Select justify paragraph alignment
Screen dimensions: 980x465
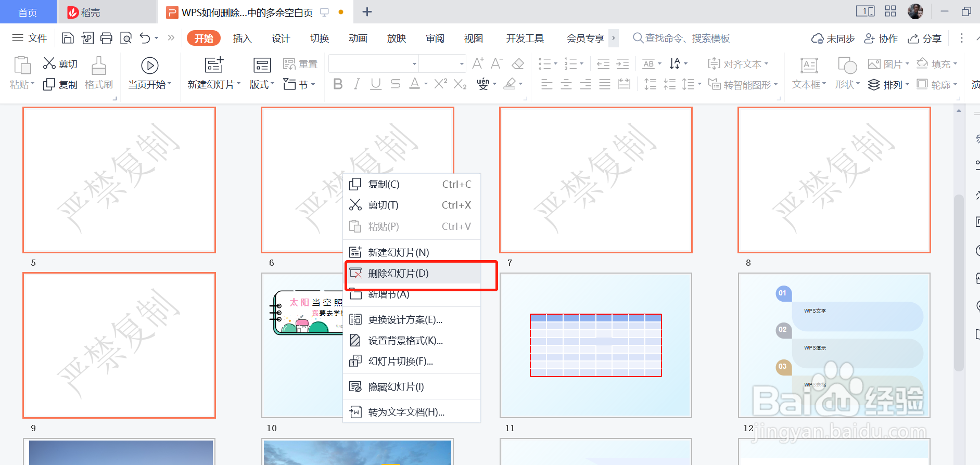[x=605, y=84]
